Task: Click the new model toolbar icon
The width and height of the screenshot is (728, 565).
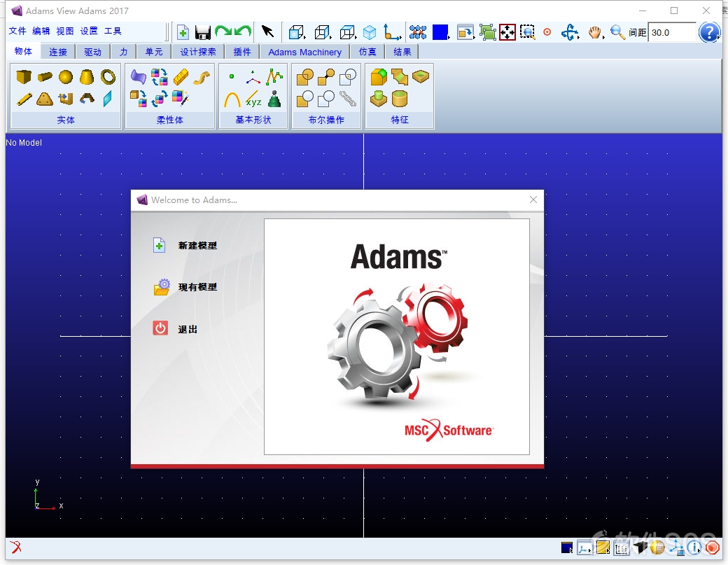Action: tap(183, 32)
